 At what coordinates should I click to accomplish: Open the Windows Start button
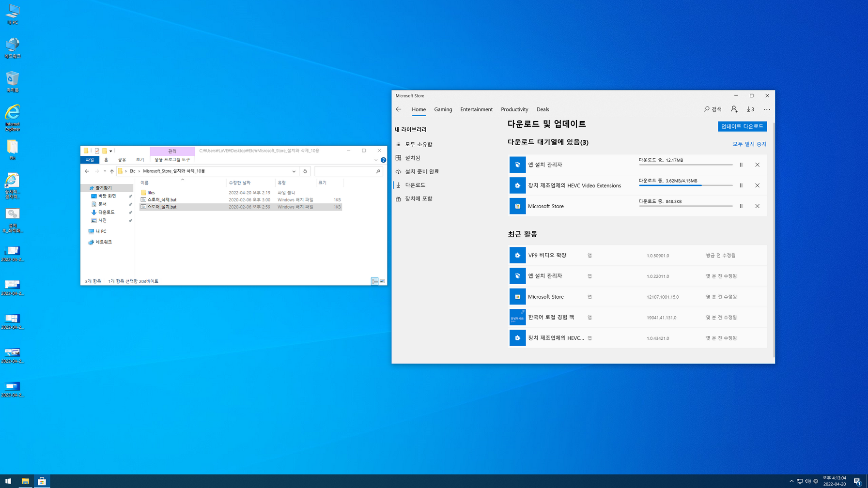8,481
